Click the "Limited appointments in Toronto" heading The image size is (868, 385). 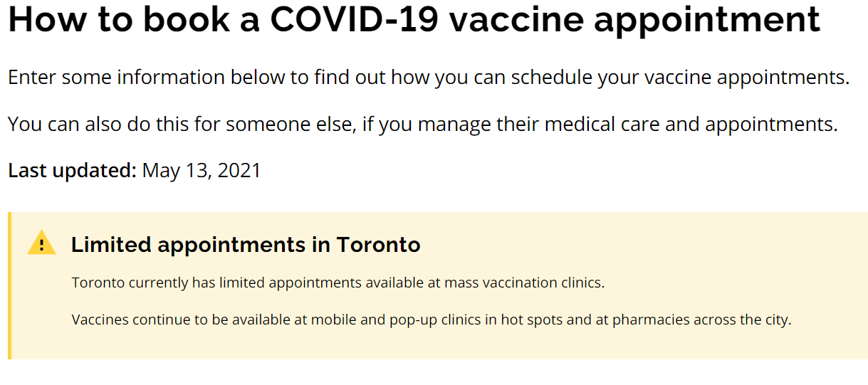246,245
